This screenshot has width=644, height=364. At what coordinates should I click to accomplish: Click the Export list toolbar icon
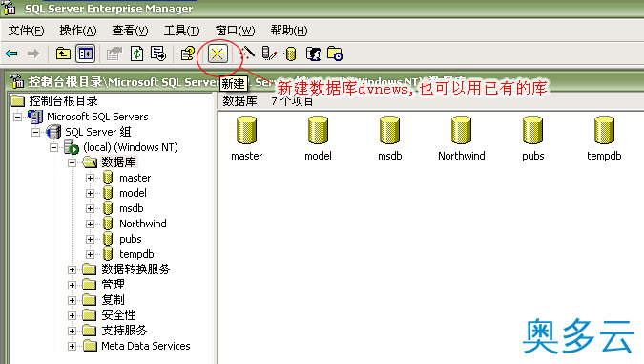(x=158, y=54)
